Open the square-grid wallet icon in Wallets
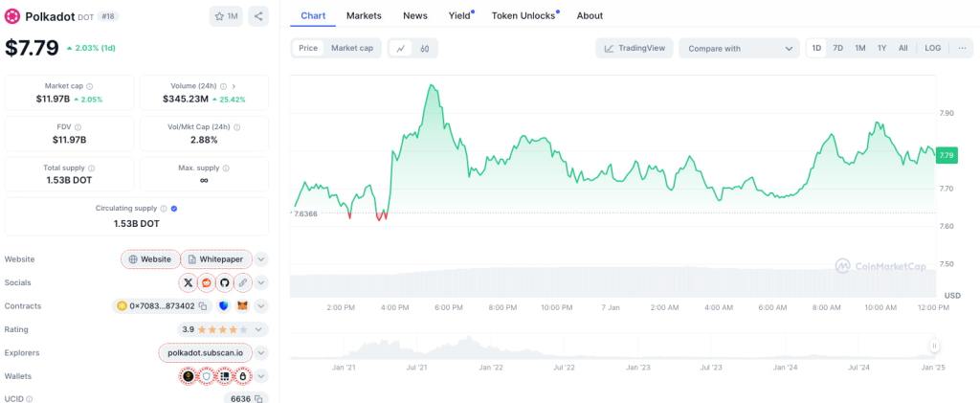Viewport: 980px width, 403px height. (x=224, y=376)
